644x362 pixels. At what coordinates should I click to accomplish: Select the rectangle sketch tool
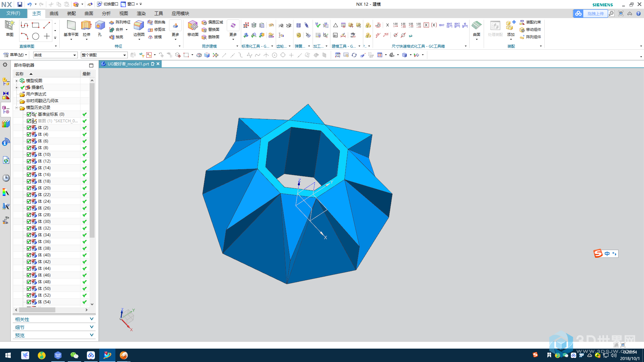click(36, 25)
